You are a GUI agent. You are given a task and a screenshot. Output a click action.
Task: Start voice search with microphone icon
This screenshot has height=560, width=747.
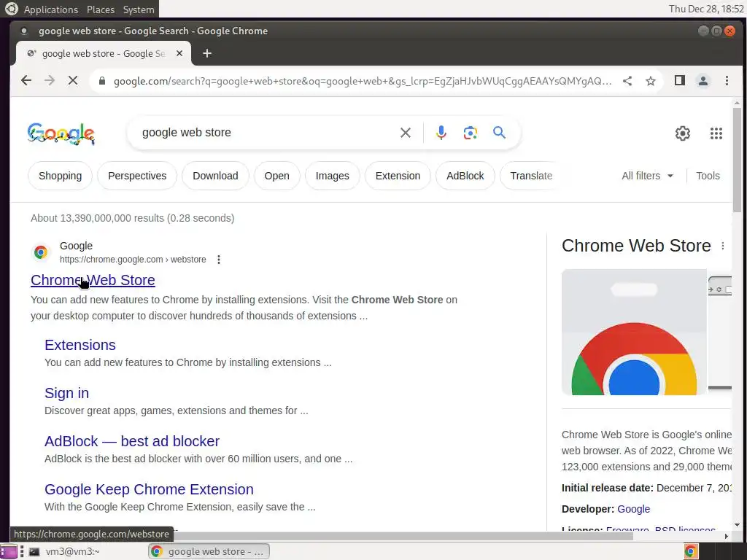click(441, 133)
